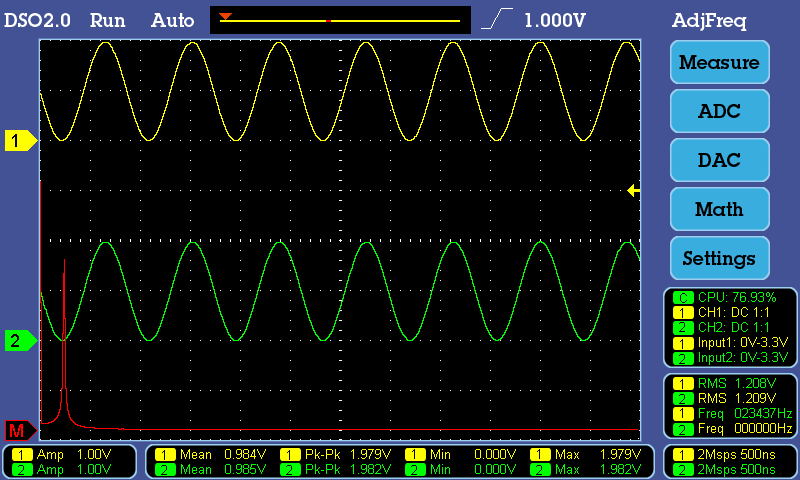Click channel 2 Amp 1.00V setting
The height and width of the screenshot is (480, 800).
[74, 469]
